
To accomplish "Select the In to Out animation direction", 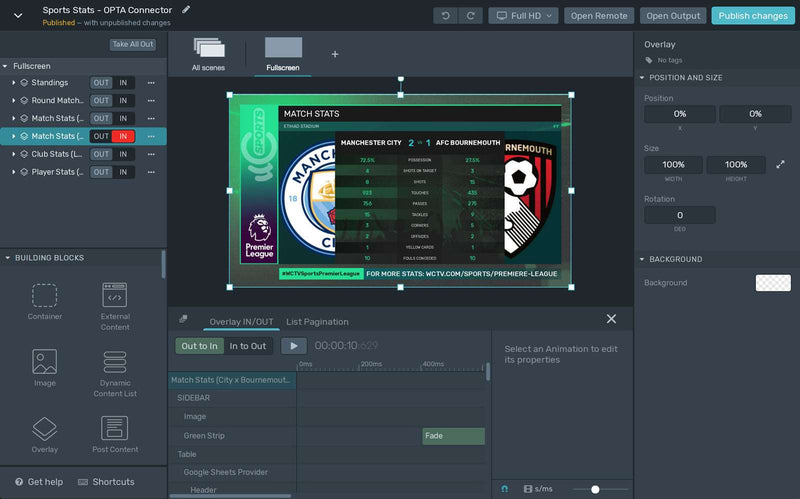I will (x=247, y=346).
